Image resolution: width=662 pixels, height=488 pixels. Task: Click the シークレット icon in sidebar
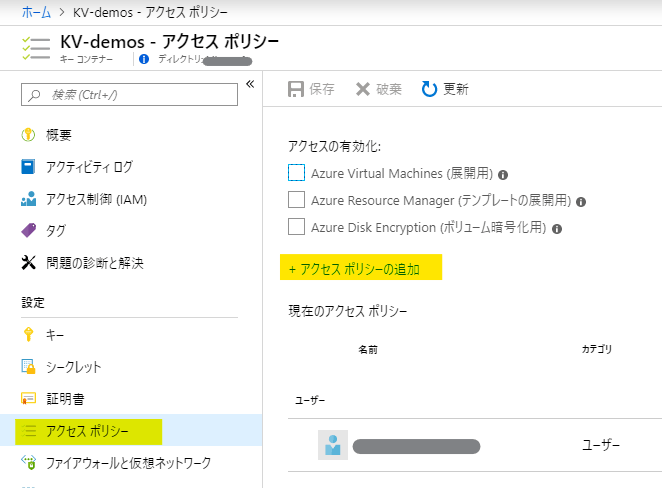[x=29, y=367]
